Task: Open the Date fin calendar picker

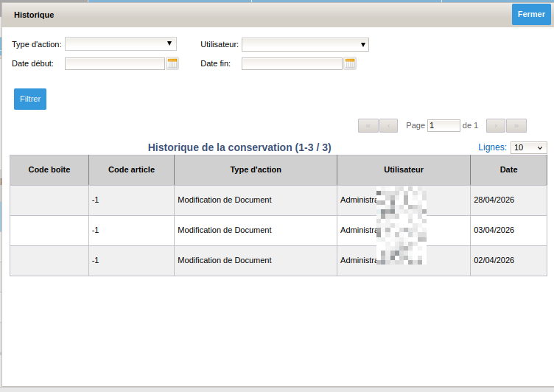Action: (x=350, y=63)
